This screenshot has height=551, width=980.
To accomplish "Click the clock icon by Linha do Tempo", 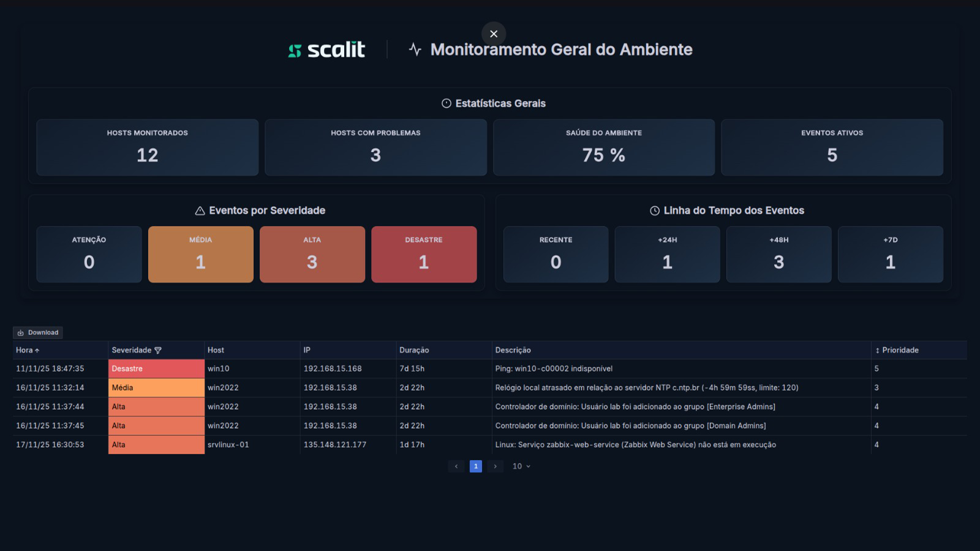I will [655, 211].
